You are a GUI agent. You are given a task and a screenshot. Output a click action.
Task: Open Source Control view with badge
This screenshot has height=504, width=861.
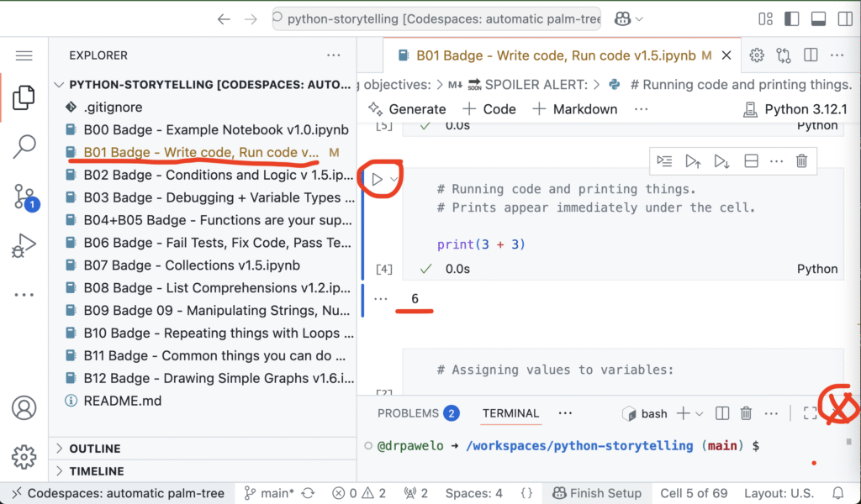coord(24,197)
